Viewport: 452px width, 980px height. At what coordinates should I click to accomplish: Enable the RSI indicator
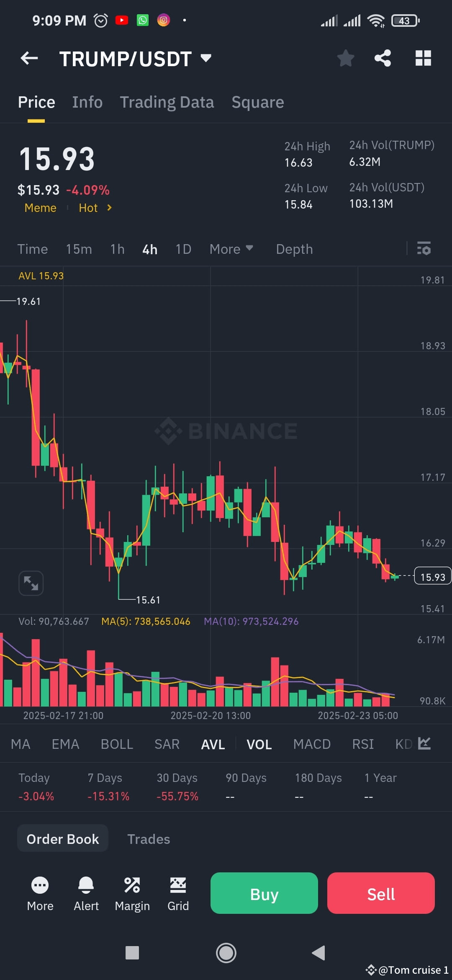(x=363, y=744)
